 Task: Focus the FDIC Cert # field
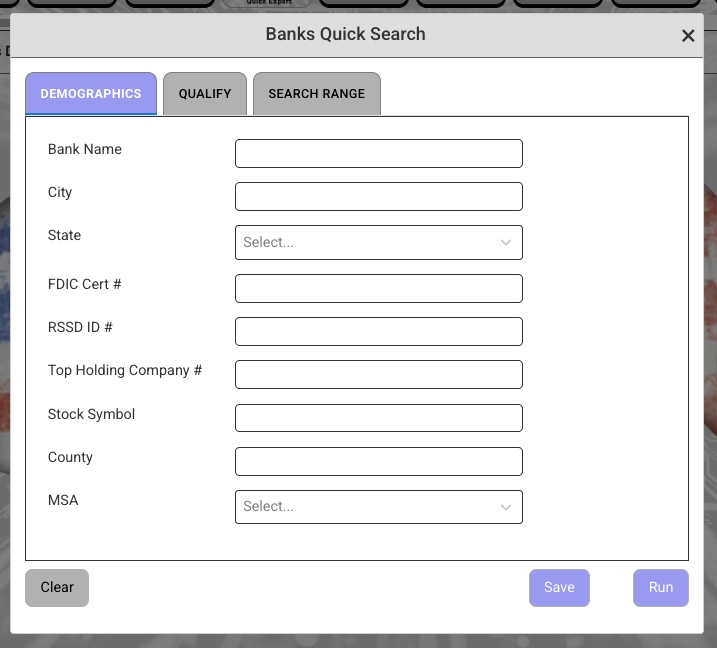tap(379, 288)
